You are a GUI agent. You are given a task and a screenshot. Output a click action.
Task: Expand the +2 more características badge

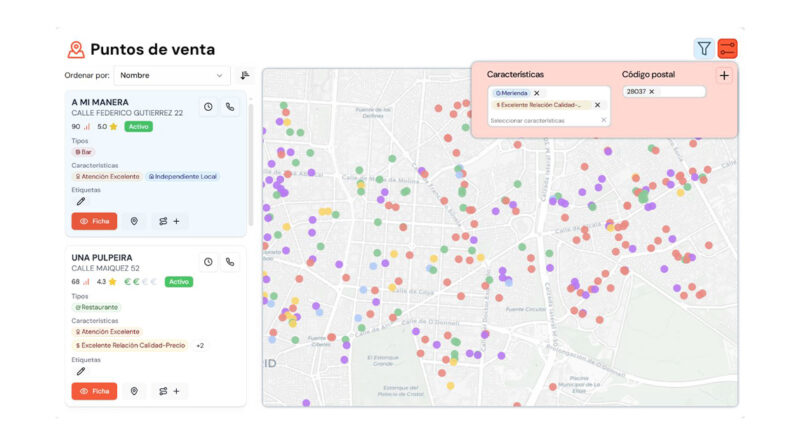click(200, 346)
